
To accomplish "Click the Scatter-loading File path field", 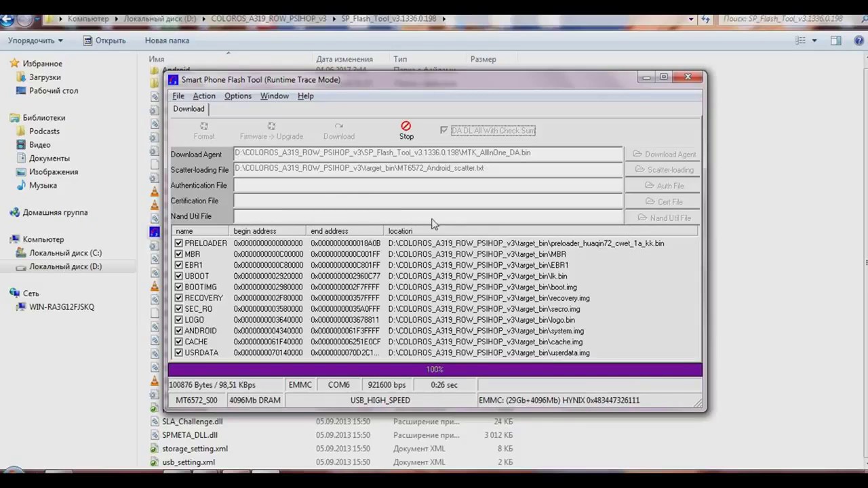I will coord(428,169).
